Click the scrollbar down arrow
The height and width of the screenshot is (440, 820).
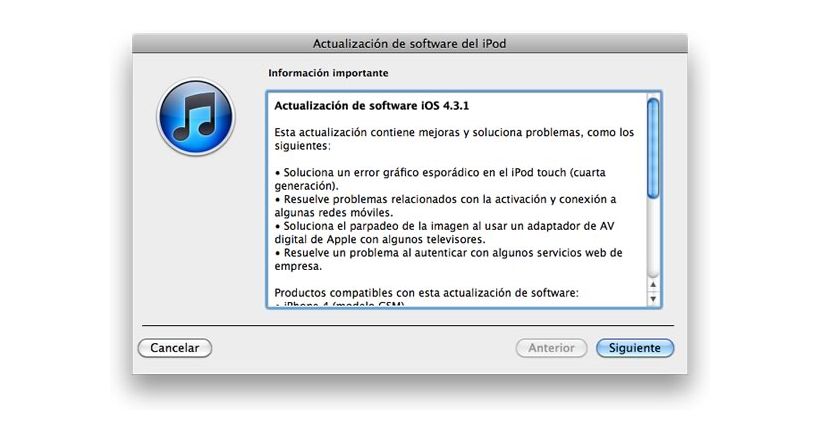click(x=653, y=299)
